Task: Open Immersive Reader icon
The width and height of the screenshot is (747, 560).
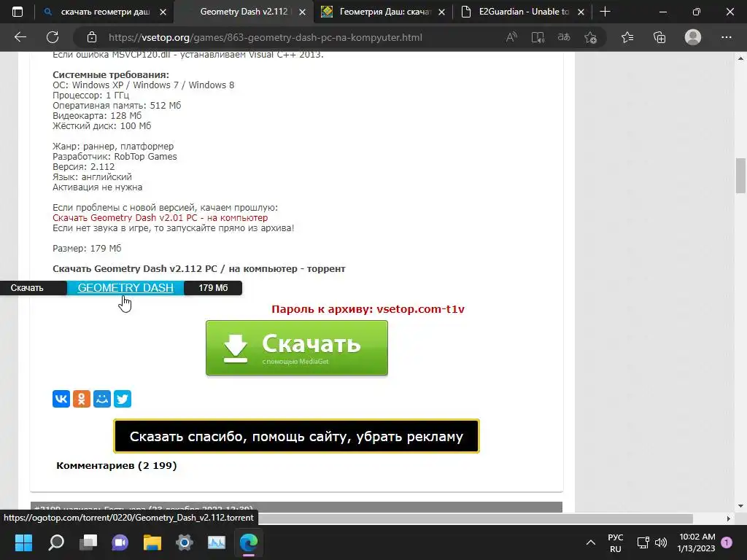Action: click(538, 37)
